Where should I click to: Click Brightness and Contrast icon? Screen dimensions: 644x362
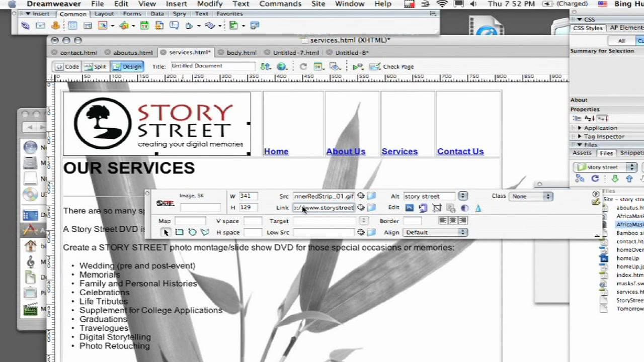pyautogui.click(x=464, y=208)
